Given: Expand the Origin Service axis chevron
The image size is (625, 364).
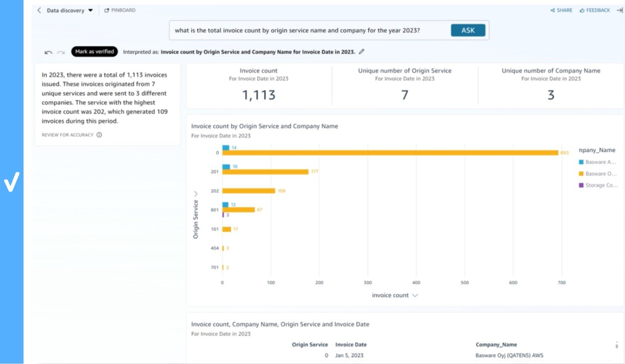Looking at the screenshot, I should point(196,194).
